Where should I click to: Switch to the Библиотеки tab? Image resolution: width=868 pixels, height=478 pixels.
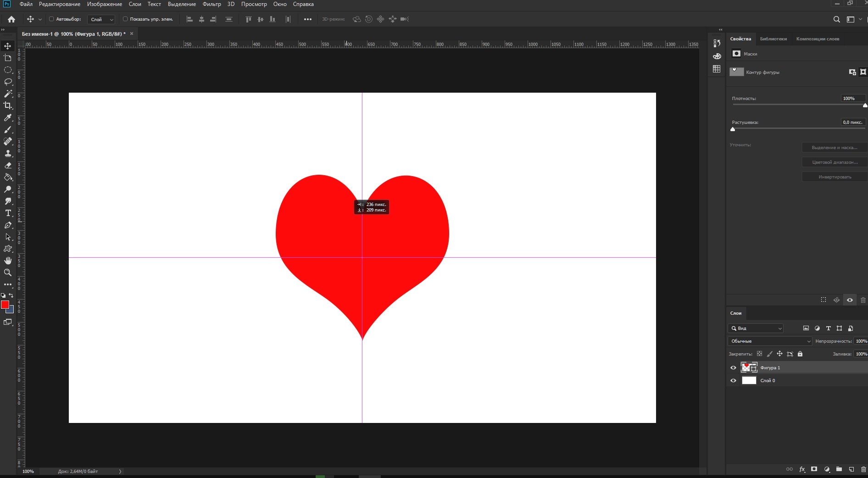pos(773,39)
